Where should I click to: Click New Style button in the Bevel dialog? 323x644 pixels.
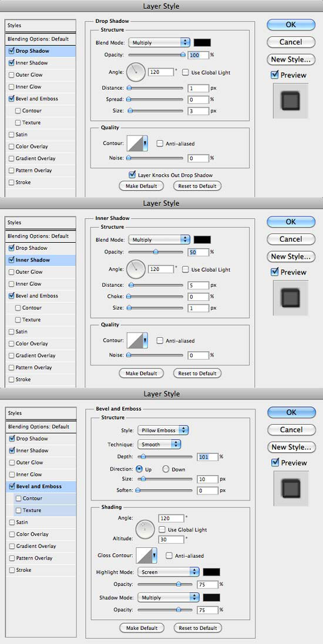click(291, 447)
